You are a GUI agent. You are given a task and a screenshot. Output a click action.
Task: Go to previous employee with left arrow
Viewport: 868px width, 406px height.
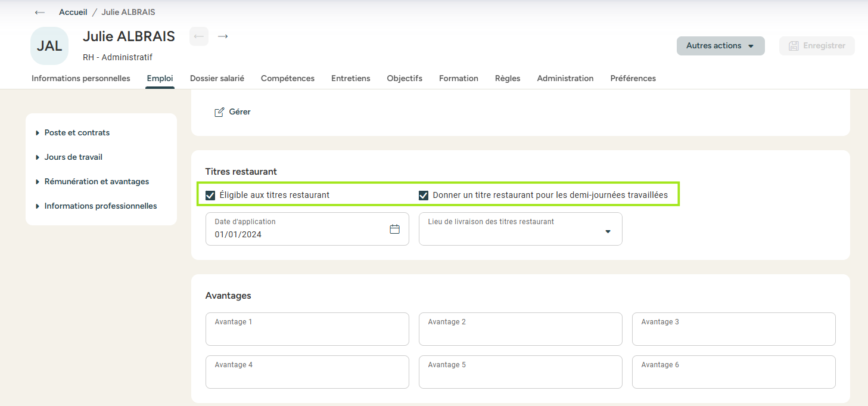tap(199, 36)
